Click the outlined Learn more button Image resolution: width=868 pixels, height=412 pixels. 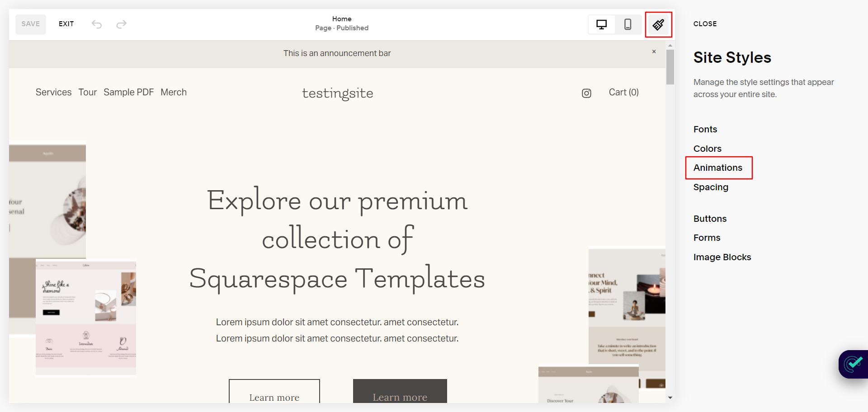(274, 391)
